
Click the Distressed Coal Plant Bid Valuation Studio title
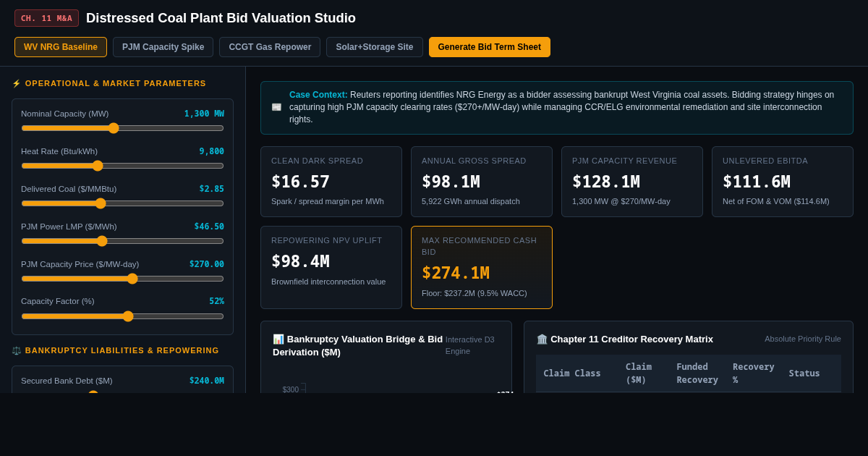pyautogui.click(x=221, y=18)
